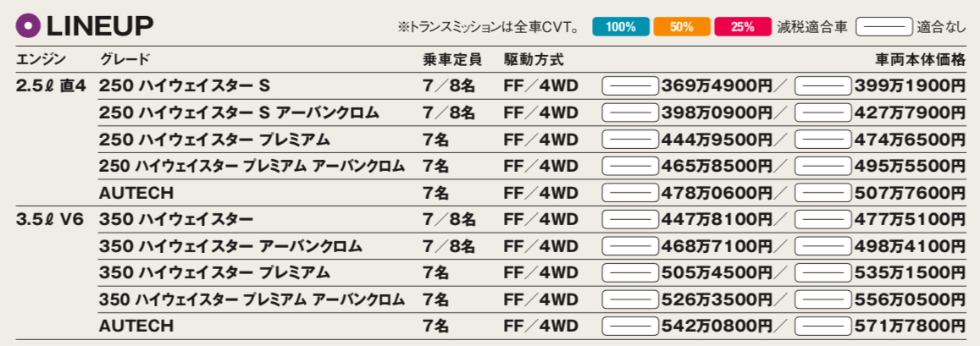Select the 250 ハイウェイスター S grade
Image resolution: width=980 pixels, height=346 pixels.
click(184, 86)
